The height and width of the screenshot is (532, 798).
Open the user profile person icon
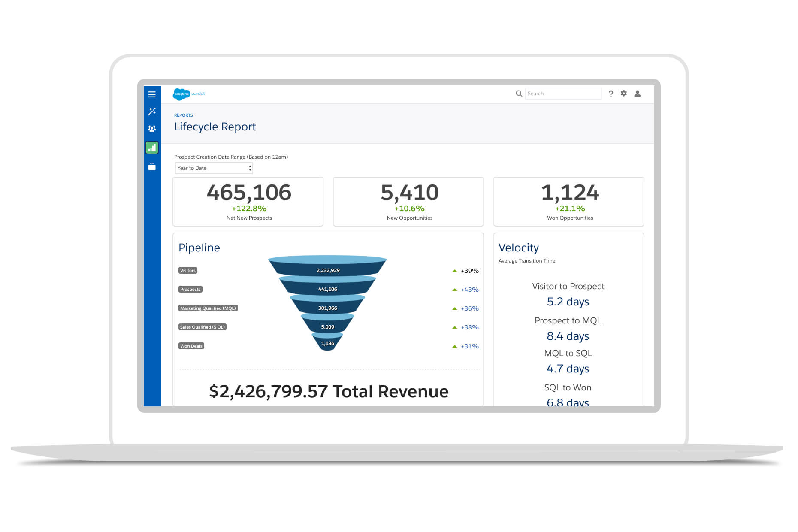coord(638,93)
